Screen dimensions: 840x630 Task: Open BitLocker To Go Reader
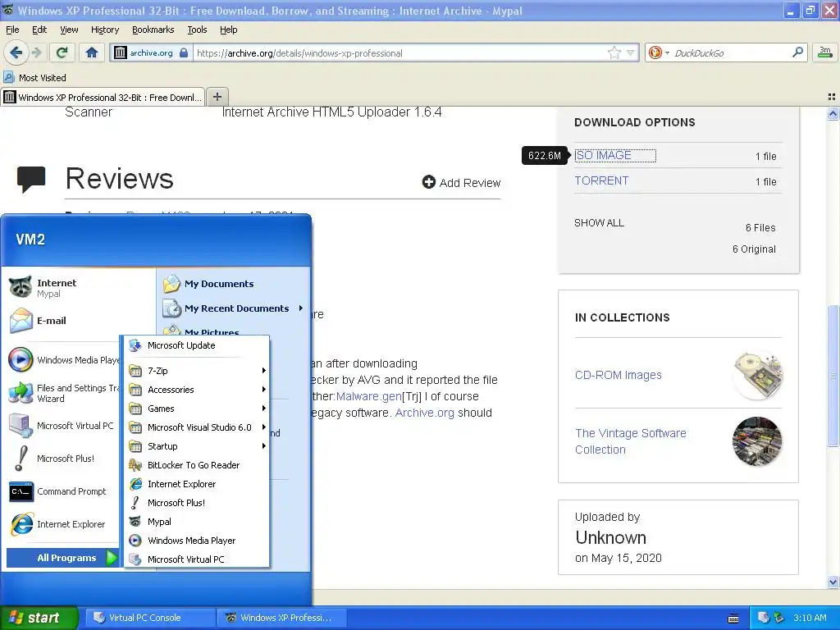pyautogui.click(x=197, y=465)
